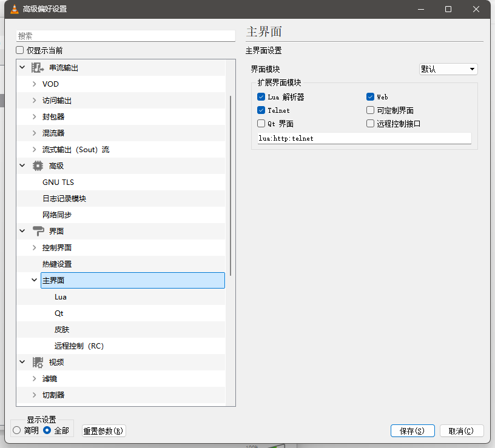The height and width of the screenshot is (448, 495).
Task: Toggle the 仅显示当前 checkbox
Action: pos(20,50)
